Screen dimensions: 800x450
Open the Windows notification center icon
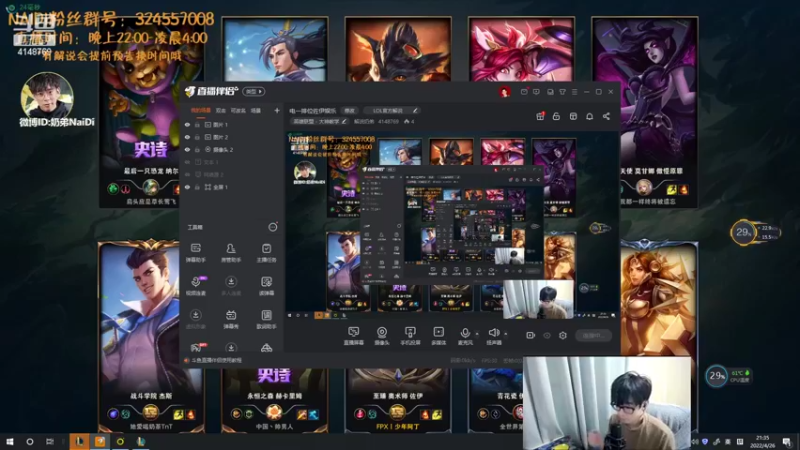coord(787,442)
